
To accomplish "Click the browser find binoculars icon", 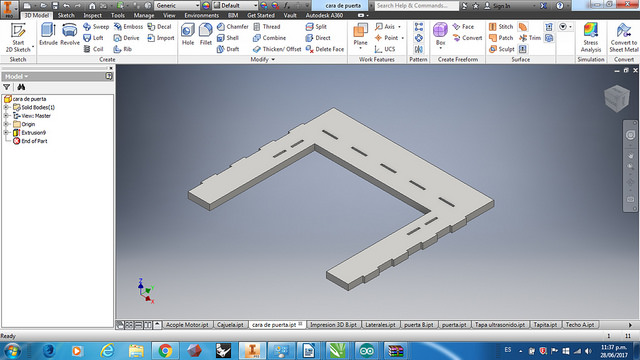I will [x=21, y=87].
